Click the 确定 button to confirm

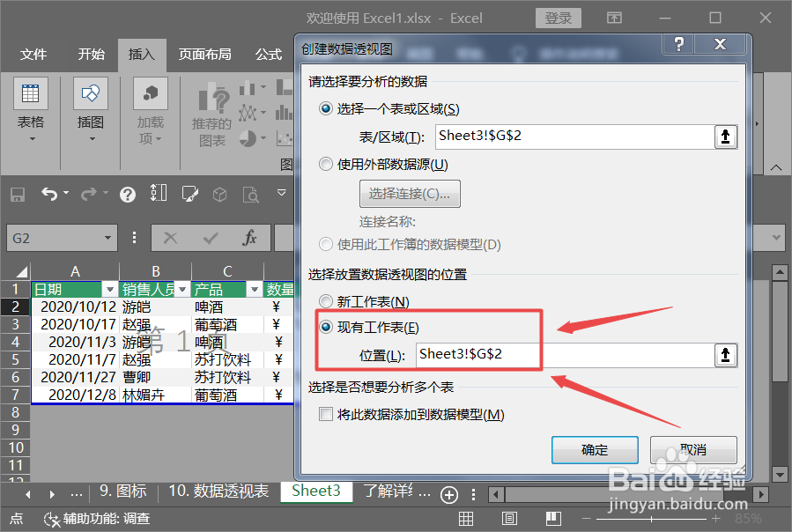tap(595, 449)
